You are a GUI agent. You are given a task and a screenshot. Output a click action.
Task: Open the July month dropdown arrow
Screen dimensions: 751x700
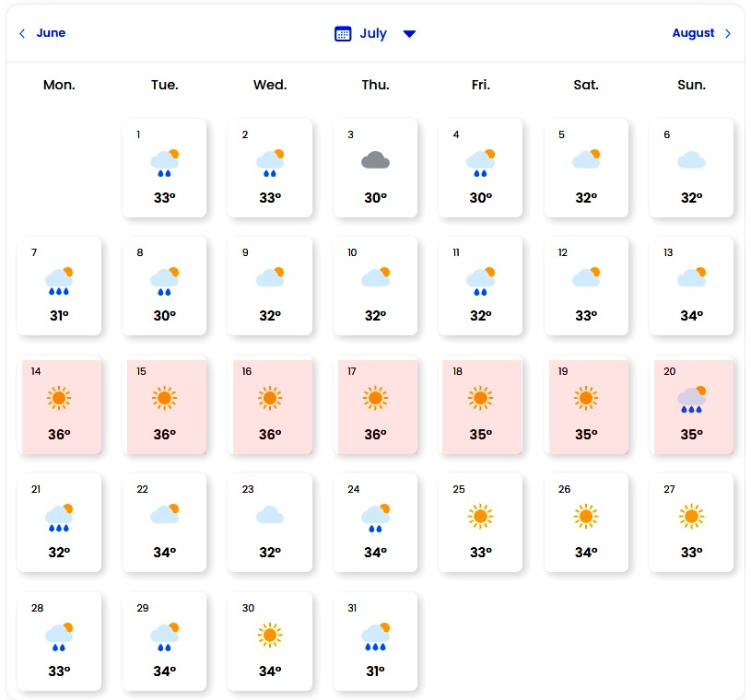pos(410,34)
